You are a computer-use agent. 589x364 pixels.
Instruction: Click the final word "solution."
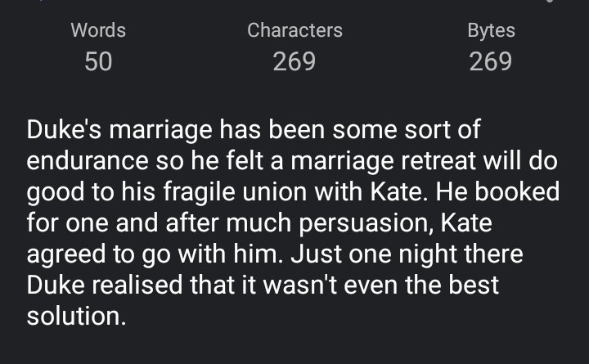coord(76,316)
